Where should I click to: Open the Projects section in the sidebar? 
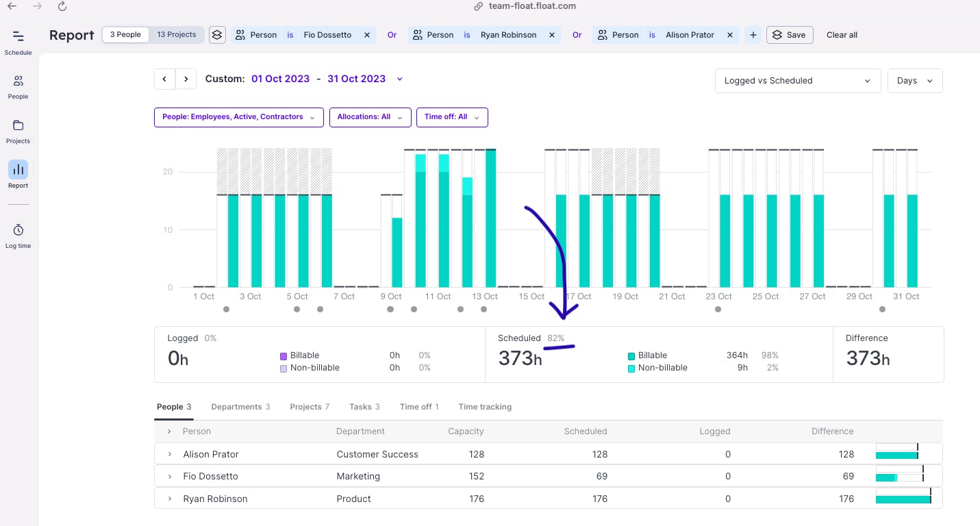(x=18, y=130)
